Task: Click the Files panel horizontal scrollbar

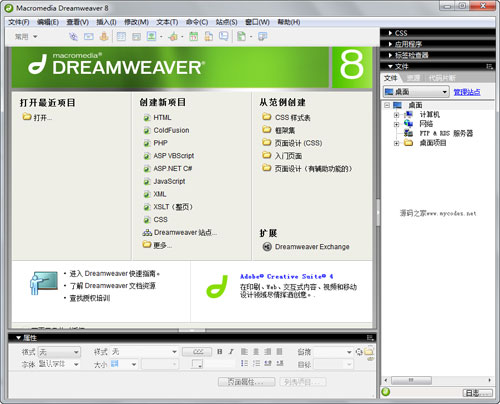Action: 438,380
